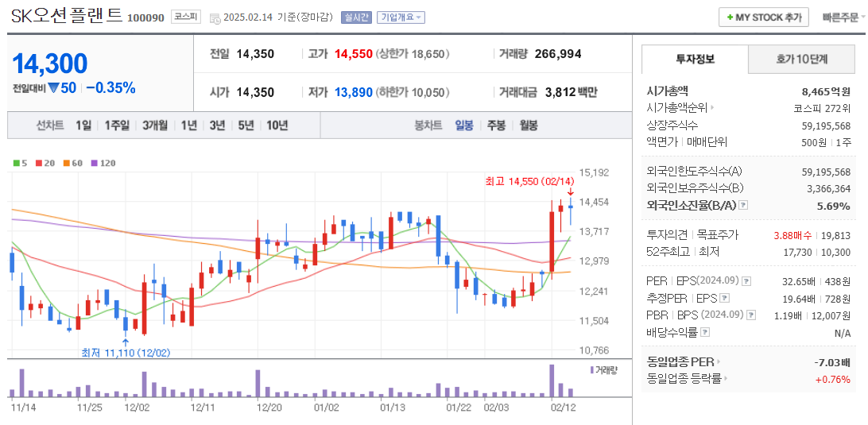
Task: Select the 1일 line chart period
Action: coord(83,125)
